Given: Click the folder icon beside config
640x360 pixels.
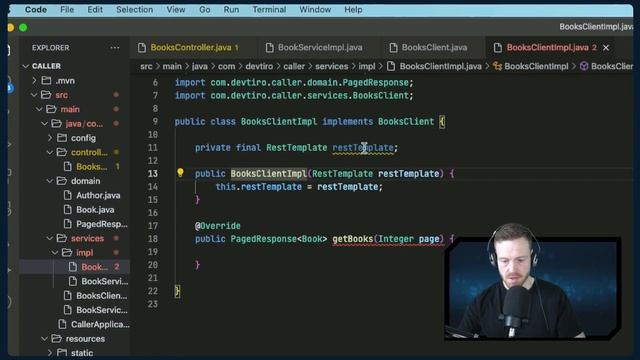Looking at the screenshot, I should [x=62, y=138].
